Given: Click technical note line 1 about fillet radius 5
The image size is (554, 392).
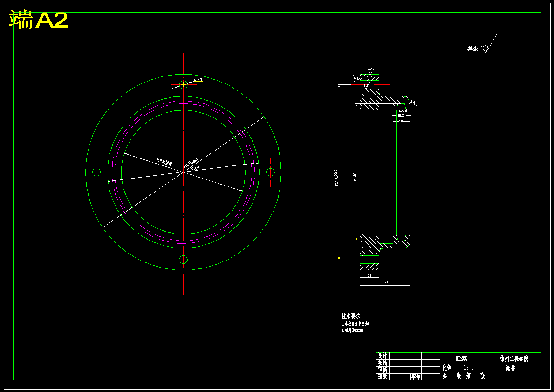Looking at the screenshot, I should click(x=356, y=324).
